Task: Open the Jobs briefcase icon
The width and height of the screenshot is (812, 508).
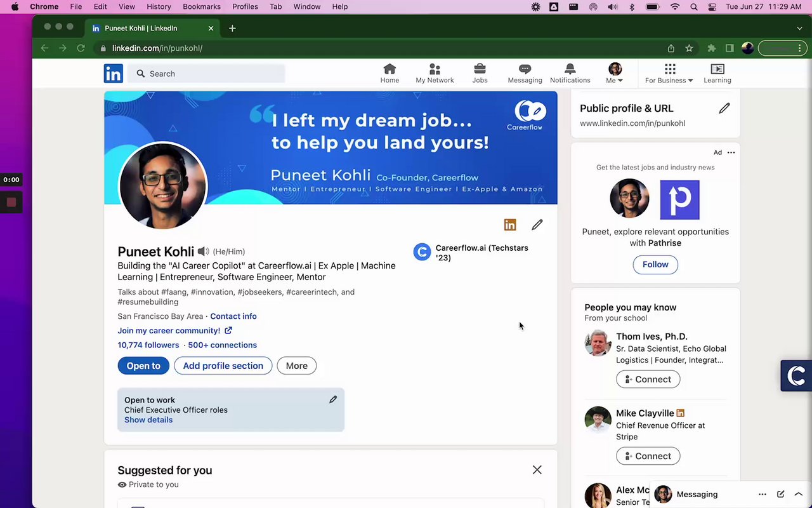Action: [480, 73]
